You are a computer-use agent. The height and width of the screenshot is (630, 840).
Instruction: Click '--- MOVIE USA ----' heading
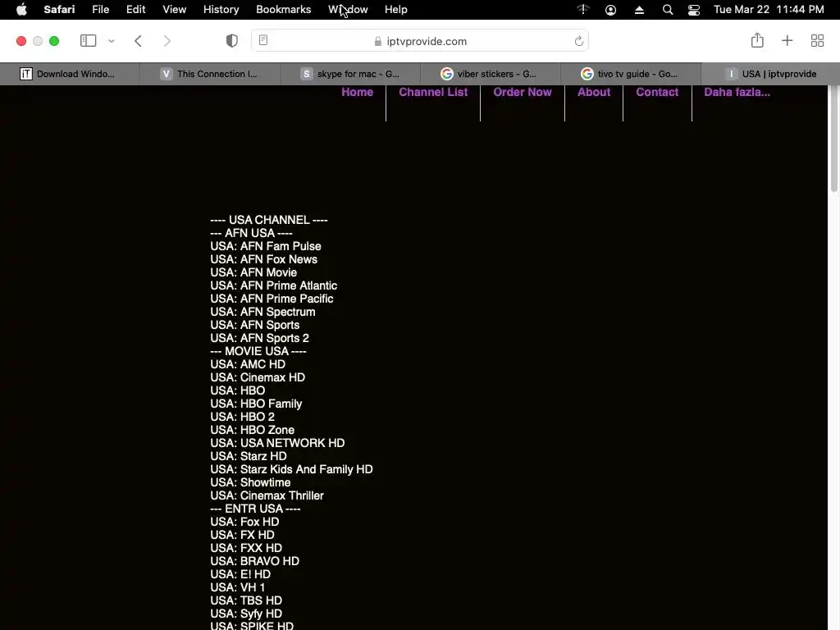(258, 351)
